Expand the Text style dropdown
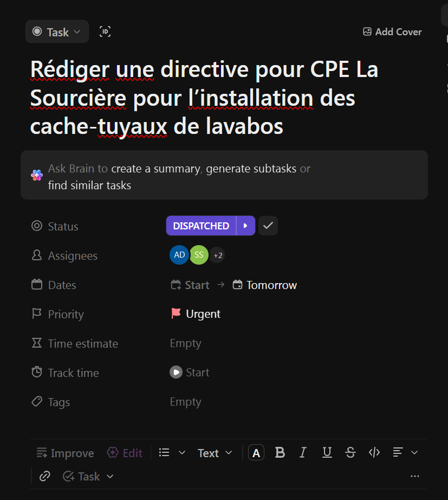This screenshot has width=448, height=500. (215, 453)
